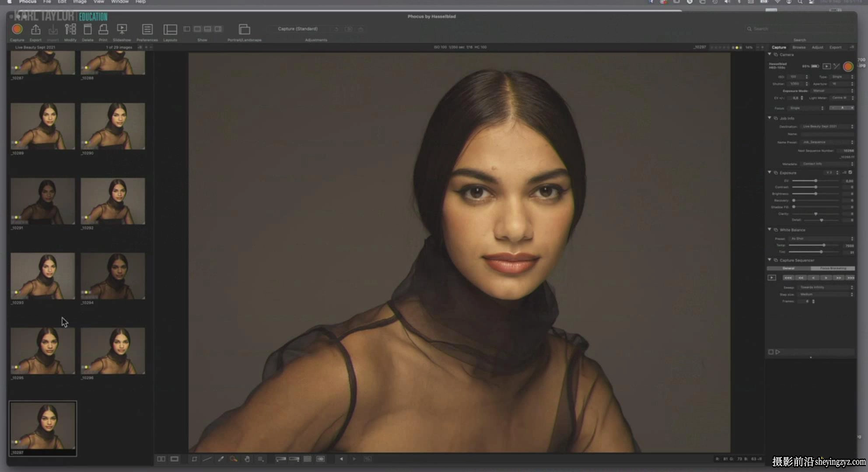The width and height of the screenshot is (868, 472).
Task: Go to the previous image with the left arrow
Action: 341,459
